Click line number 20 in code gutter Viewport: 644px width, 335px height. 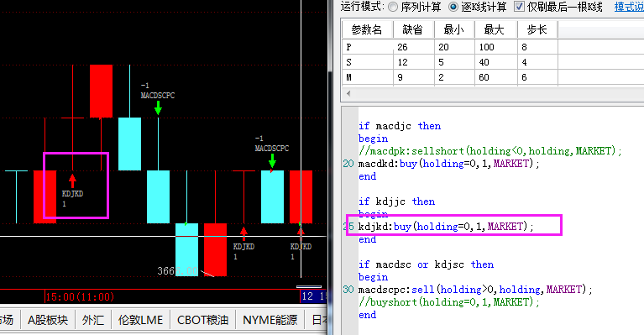pyautogui.click(x=348, y=164)
